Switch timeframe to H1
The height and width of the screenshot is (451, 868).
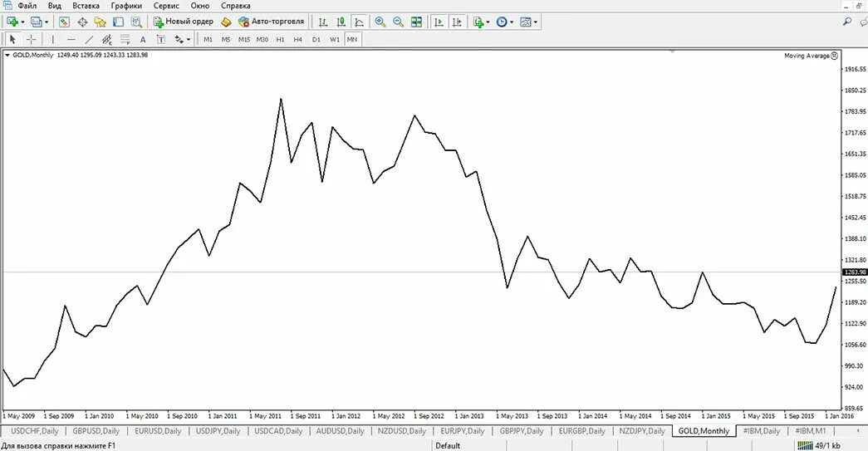(x=280, y=39)
